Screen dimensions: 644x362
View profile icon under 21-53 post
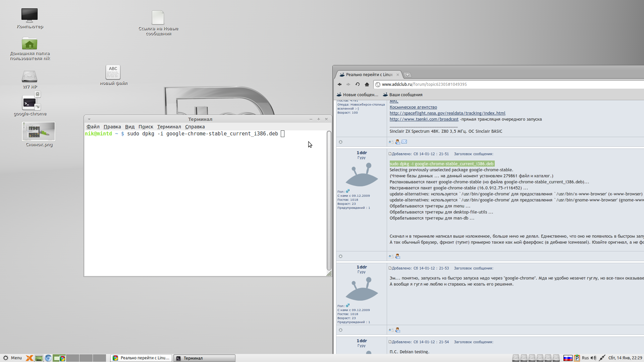click(391, 330)
